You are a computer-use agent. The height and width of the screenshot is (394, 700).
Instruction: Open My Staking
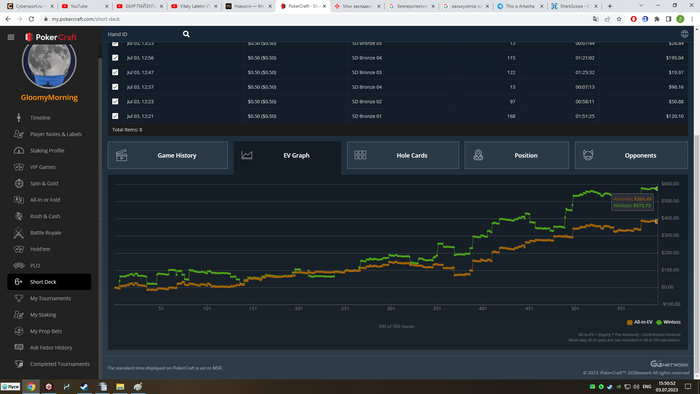tap(43, 315)
